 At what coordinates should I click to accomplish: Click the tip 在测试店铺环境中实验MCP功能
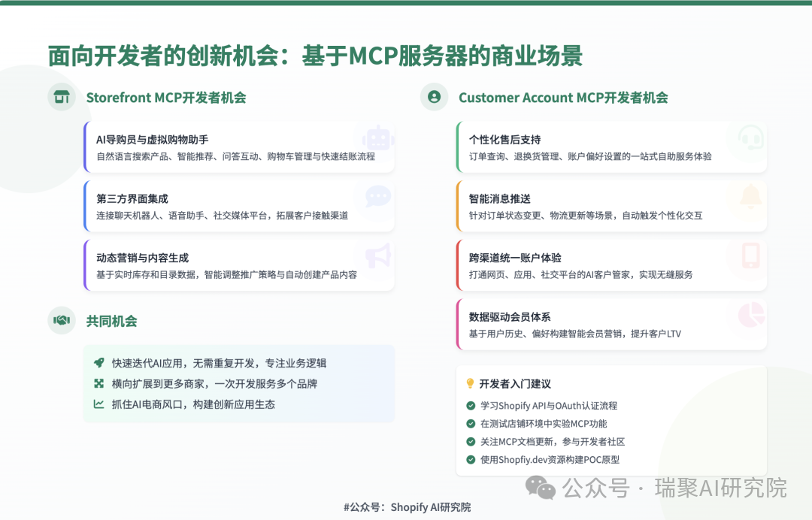click(544, 424)
